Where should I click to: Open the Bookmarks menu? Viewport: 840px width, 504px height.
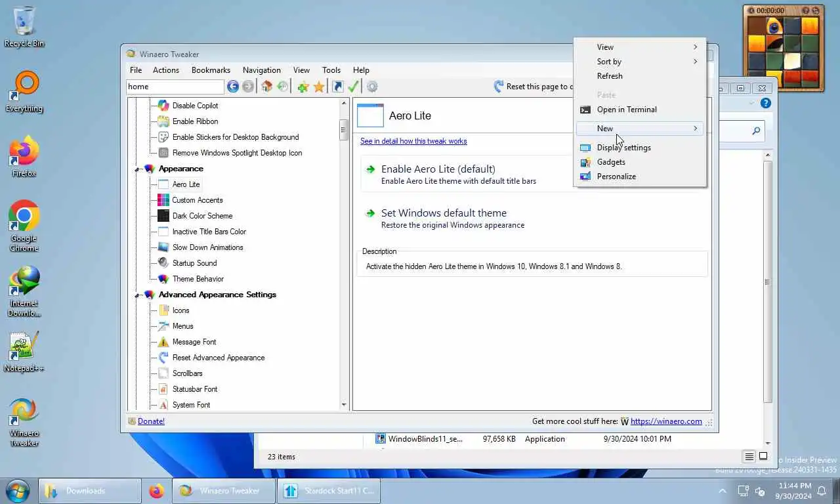(211, 70)
